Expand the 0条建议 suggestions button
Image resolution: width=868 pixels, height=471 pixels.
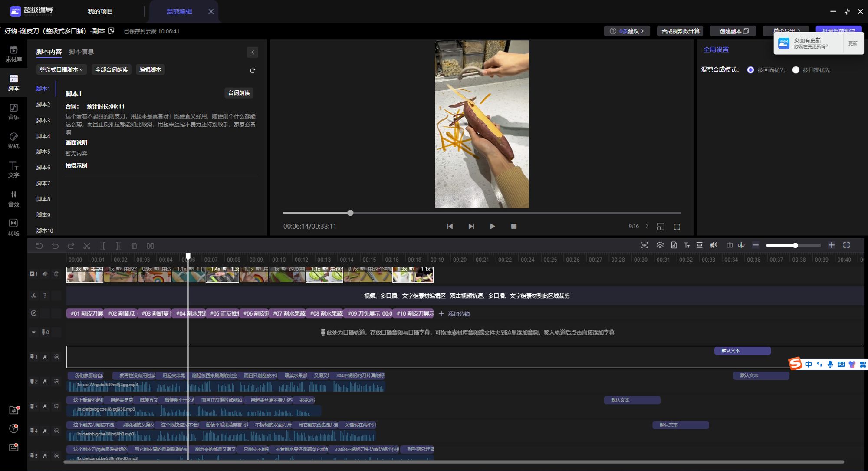point(627,31)
